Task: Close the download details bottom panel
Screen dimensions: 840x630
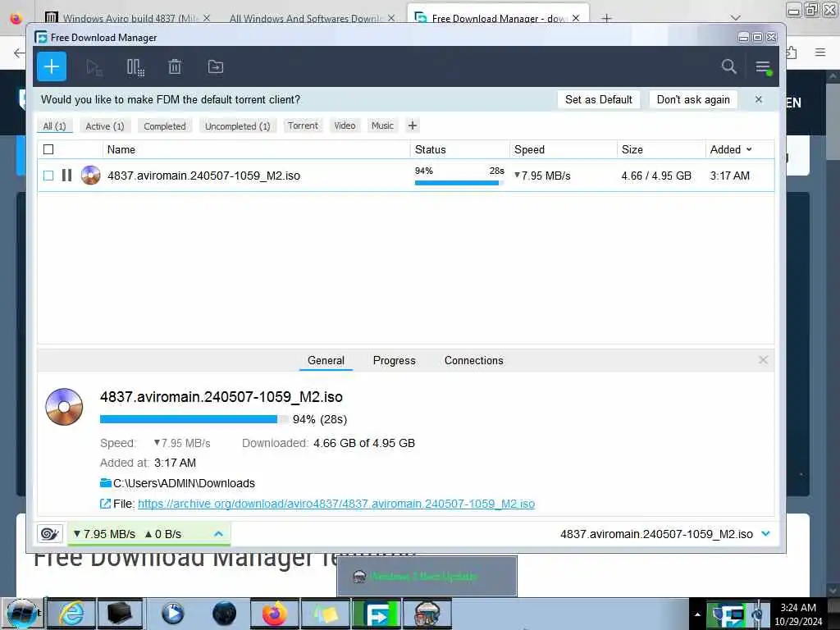Action: [x=764, y=360]
